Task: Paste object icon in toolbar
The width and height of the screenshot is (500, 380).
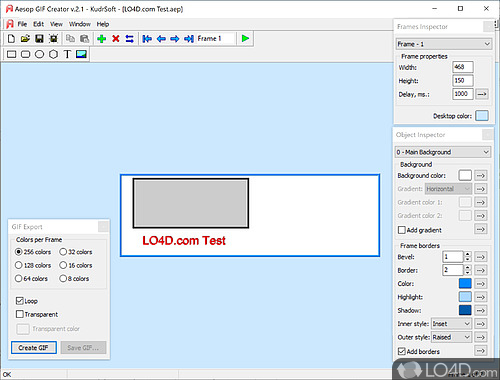Action: 85,39
